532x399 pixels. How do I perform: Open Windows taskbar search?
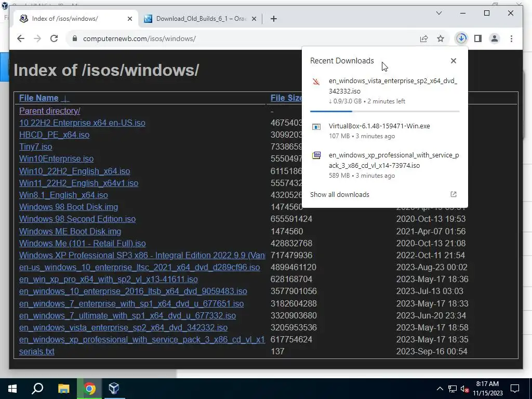tap(37, 389)
